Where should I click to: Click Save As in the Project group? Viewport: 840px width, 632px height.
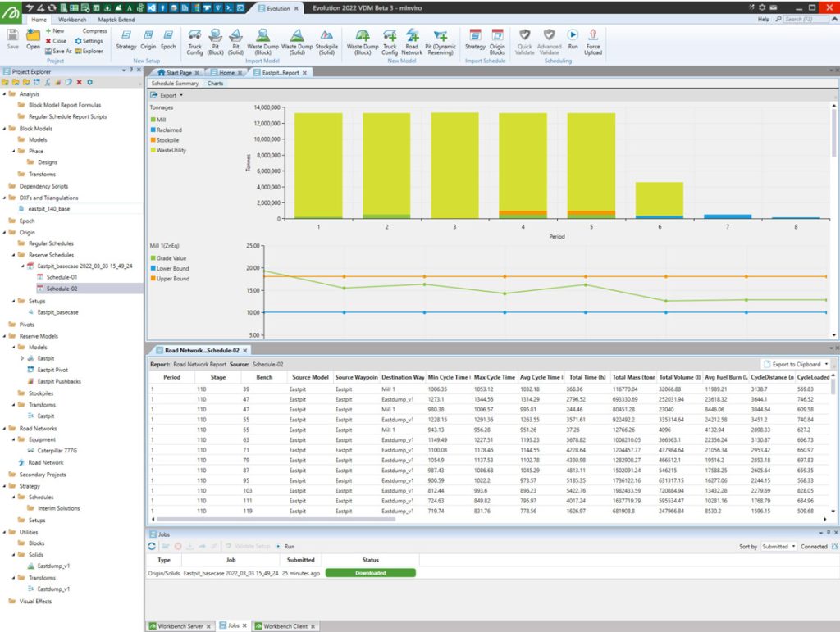coord(58,51)
